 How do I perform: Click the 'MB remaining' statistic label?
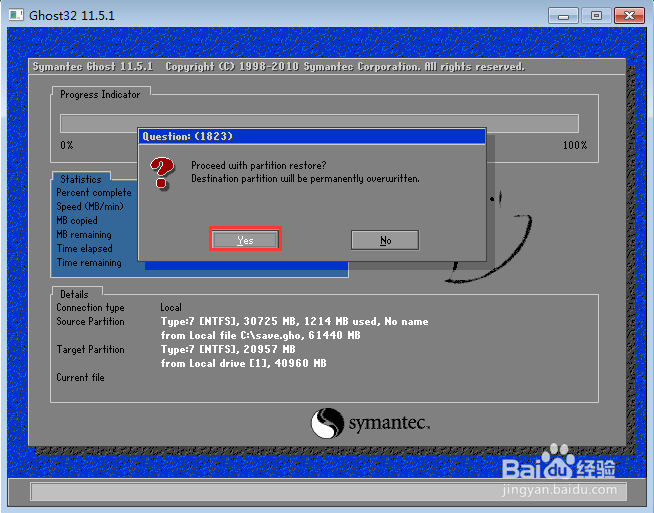tap(84, 234)
